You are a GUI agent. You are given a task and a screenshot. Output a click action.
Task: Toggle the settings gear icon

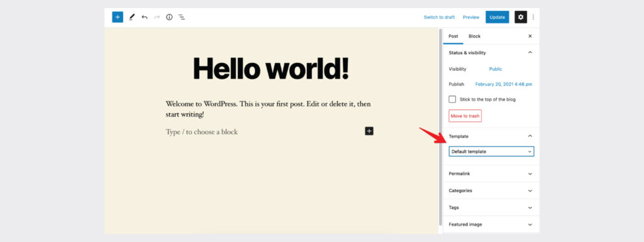521,17
